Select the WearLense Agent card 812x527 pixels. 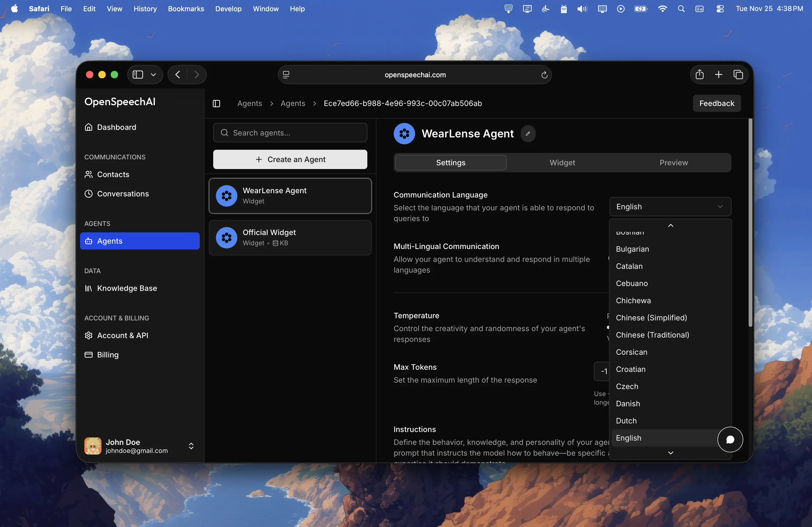290,196
